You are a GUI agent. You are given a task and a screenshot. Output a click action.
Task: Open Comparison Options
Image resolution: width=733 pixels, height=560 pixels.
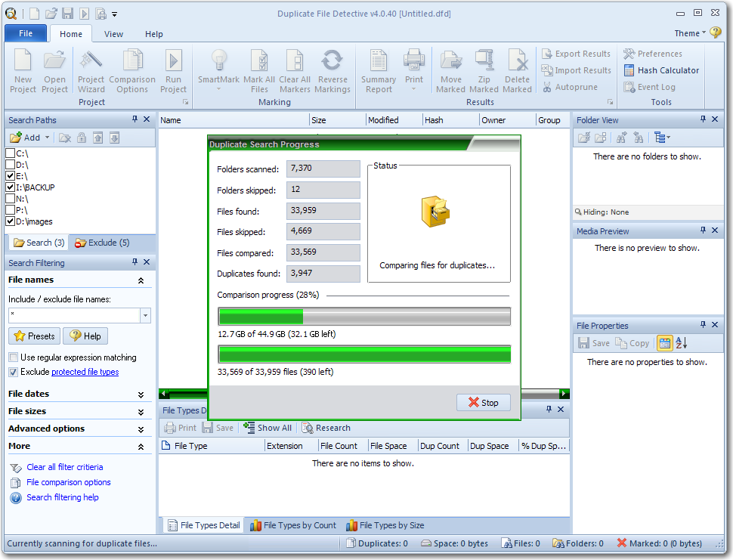(x=132, y=71)
